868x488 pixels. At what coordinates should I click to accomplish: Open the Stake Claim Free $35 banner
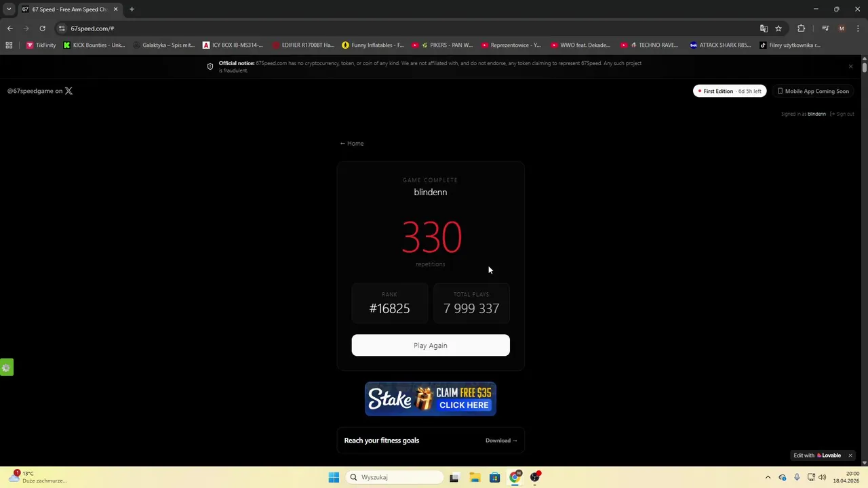(431, 399)
